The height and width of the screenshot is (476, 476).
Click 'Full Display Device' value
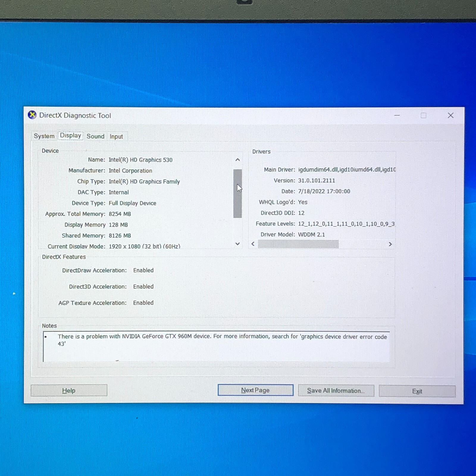(x=132, y=203)
